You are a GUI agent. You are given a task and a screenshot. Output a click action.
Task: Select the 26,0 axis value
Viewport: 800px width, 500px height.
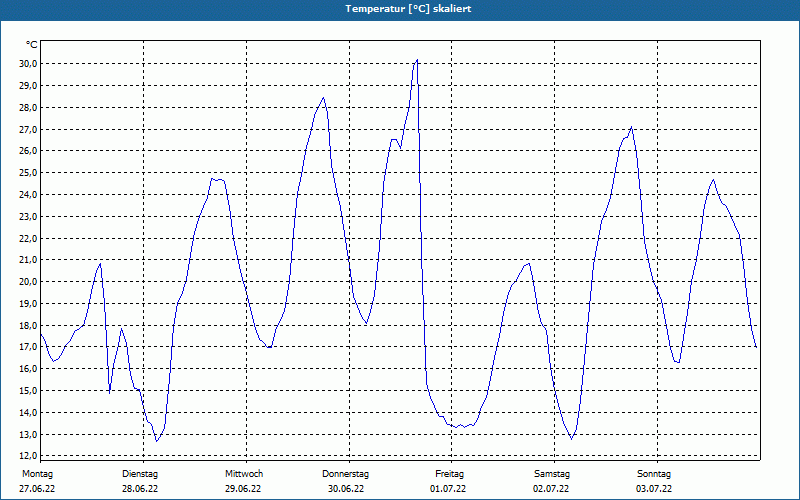(27, 151)
